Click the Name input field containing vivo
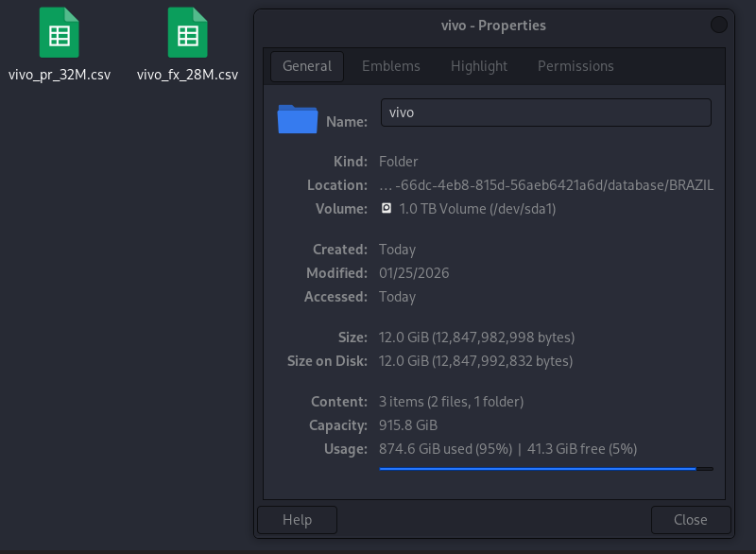 546,113
